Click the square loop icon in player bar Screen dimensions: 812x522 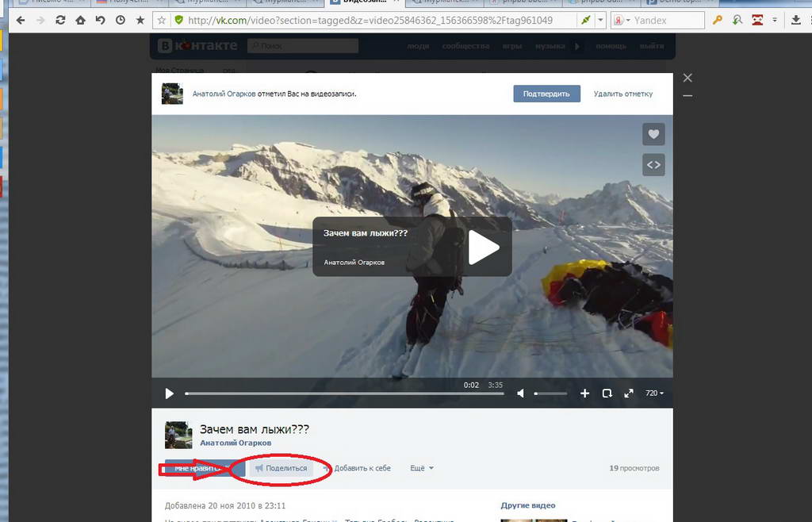607,393
